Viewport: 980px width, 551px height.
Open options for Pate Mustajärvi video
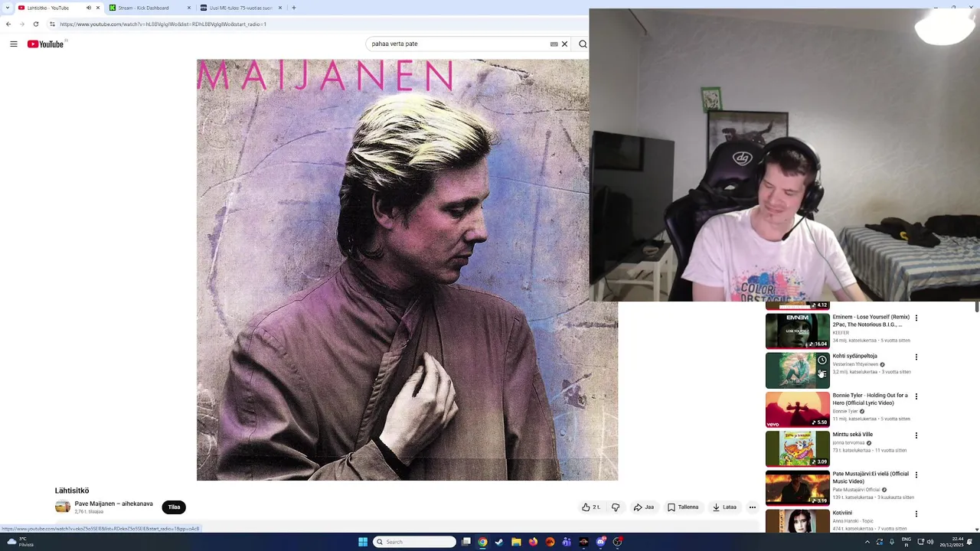916,475
